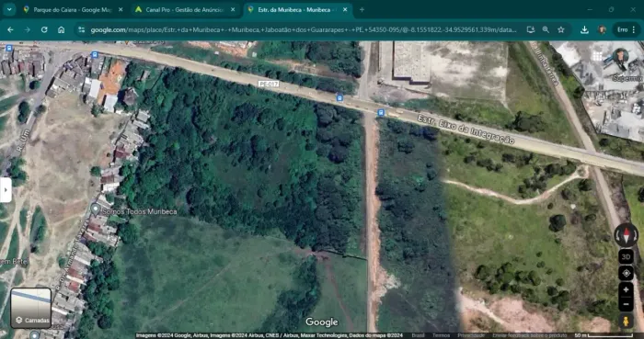This screenshot has width=644, height=339.
Task: Click the bus stop above orange-roofed building
Action: [95, 54]
